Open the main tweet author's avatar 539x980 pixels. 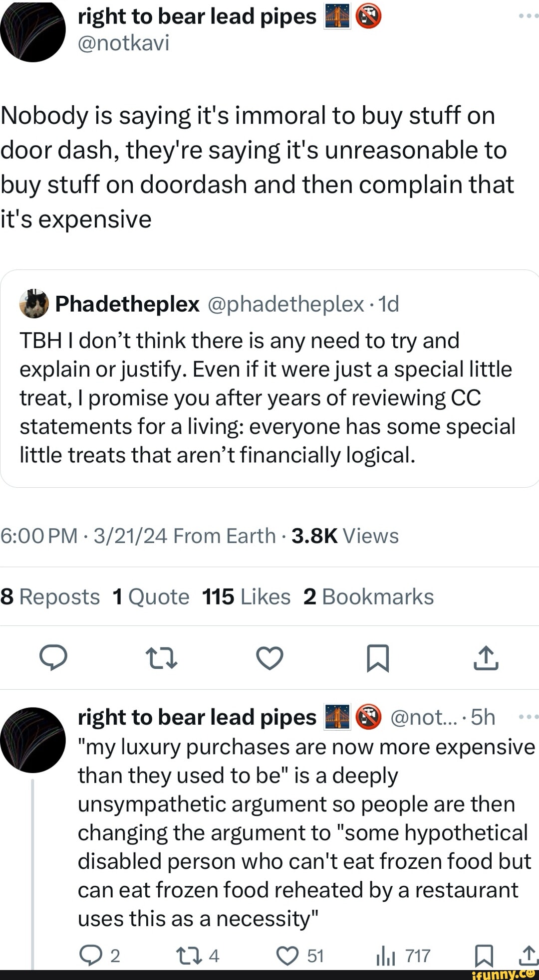(x=33, y=31)
